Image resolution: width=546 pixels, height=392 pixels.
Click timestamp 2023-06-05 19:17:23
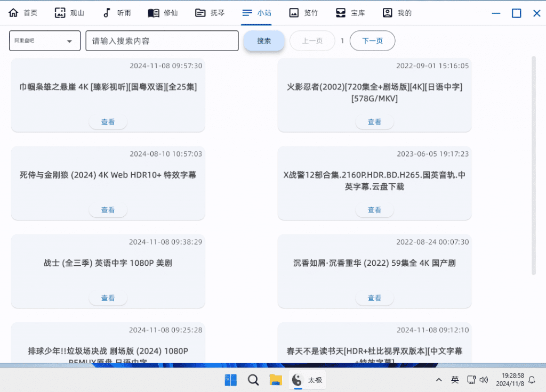click(433, 154)
